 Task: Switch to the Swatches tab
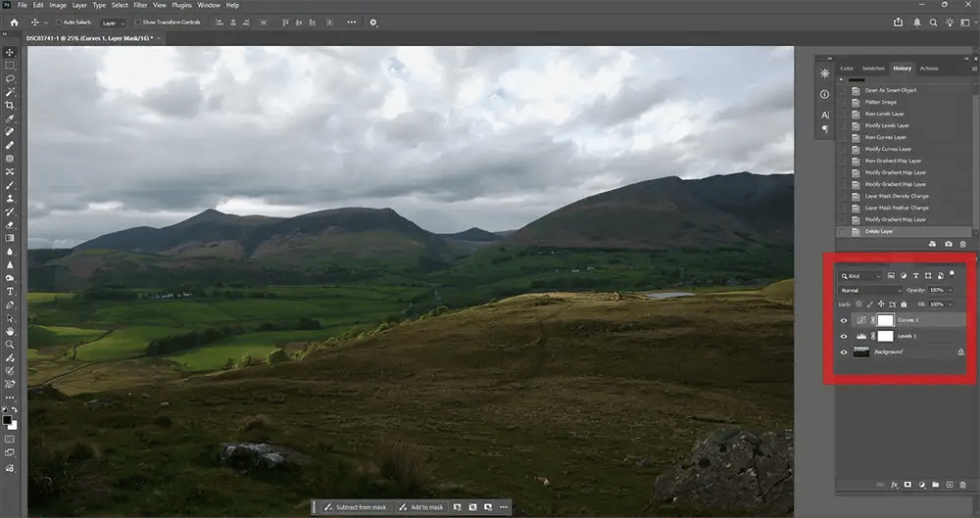tap(873, 69)
